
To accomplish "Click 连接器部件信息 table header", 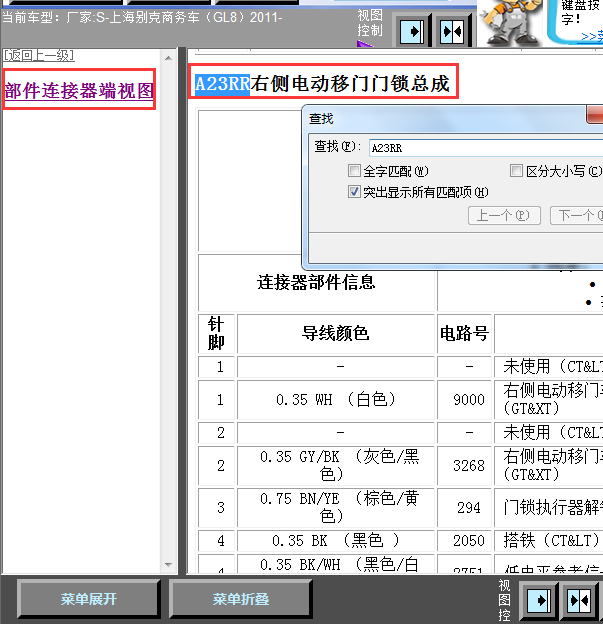I will [x=316, y=283].
